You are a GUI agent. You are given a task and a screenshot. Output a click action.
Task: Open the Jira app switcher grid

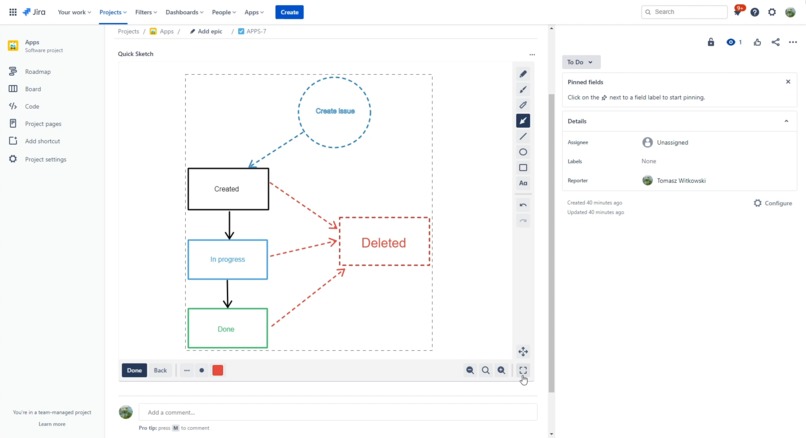point(13,12)
